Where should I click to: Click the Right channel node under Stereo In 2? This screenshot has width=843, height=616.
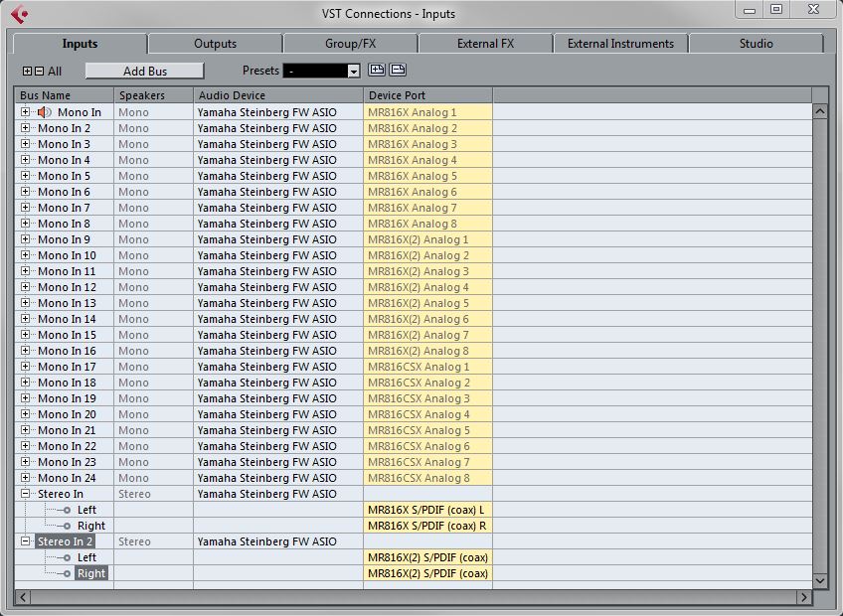pyautogui.click(x=67, y=573)
